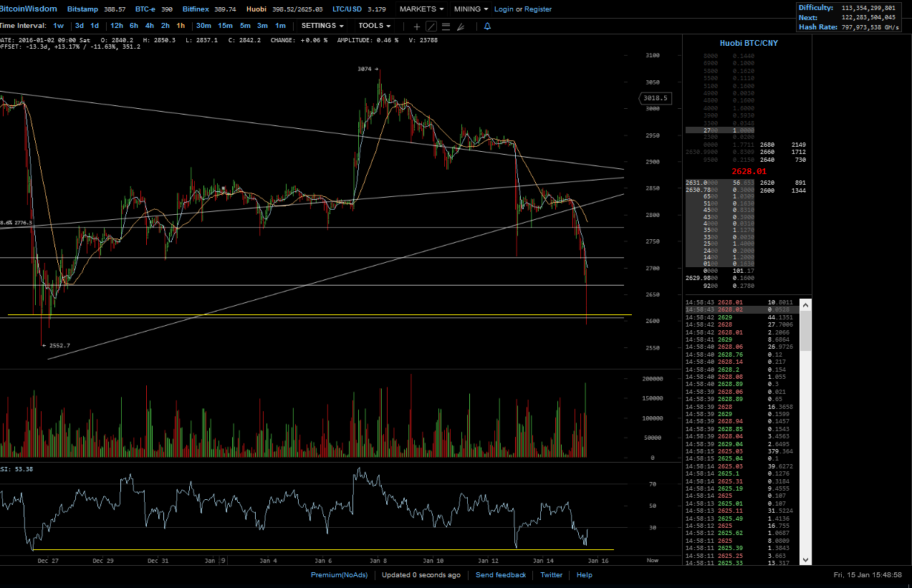Open the Twitter link in footer
The height and width of the screenshot is (588, 912).
click(551, 575)
